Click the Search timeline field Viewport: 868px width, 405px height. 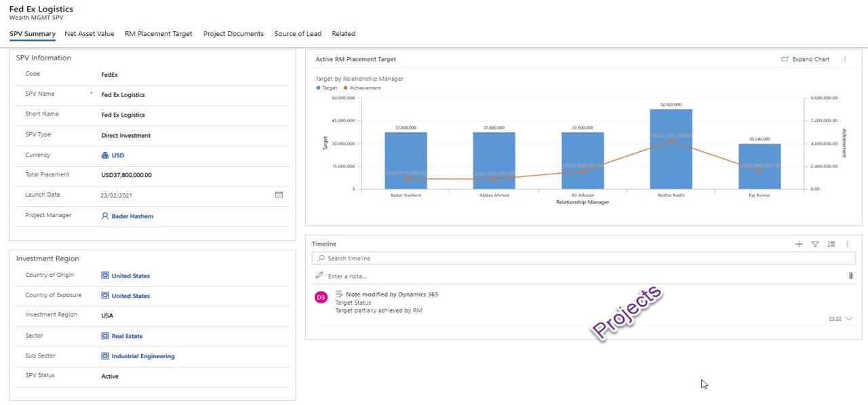(x=583, y=258)
